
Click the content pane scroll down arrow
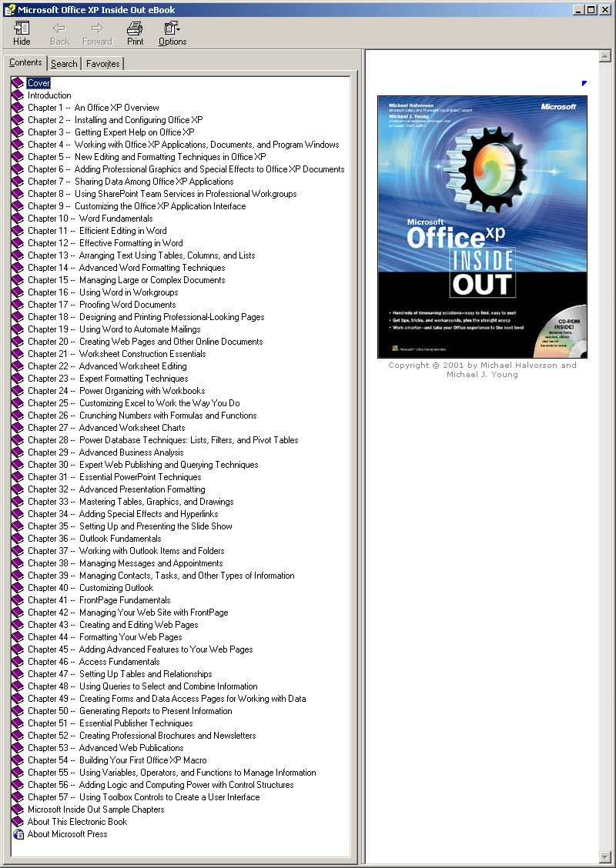[x=604, y=856]
